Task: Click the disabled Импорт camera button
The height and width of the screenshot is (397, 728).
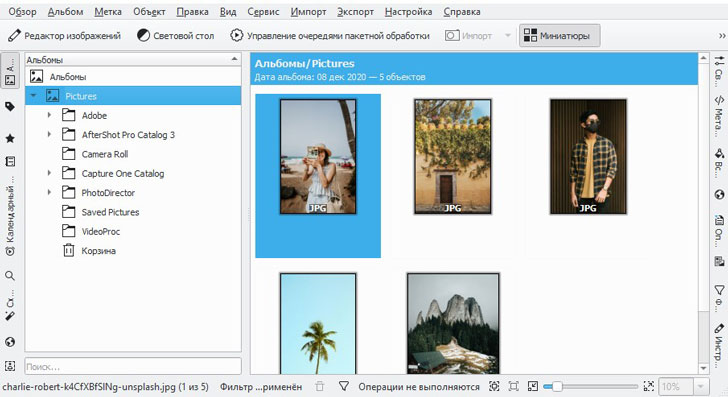Action: pos(468,36)
